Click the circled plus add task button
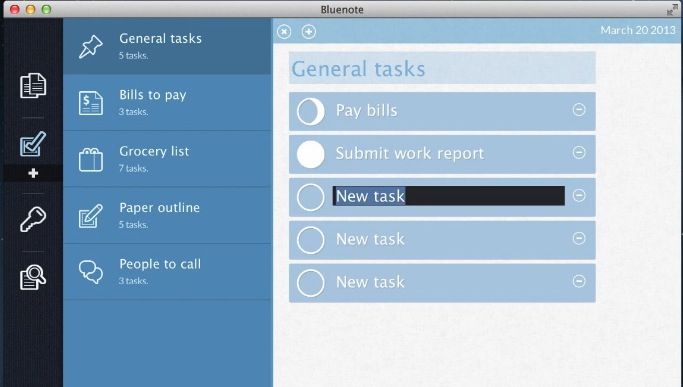Screen dimensions: 683x387 (x=309, y=32)
